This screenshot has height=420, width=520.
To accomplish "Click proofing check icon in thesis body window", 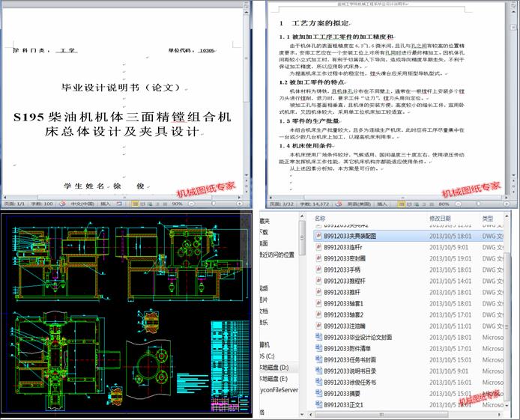I will pos(339,204).
